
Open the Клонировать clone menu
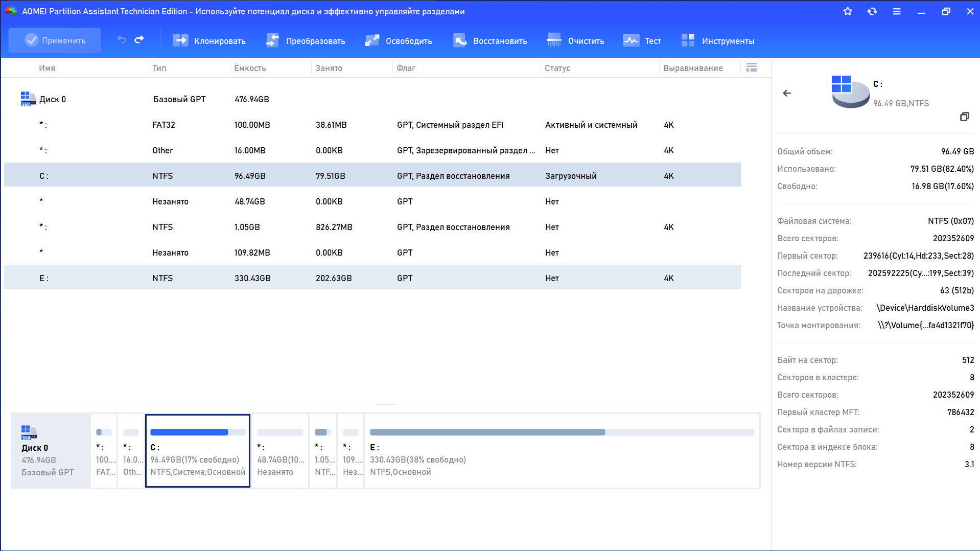coord(209,40)
